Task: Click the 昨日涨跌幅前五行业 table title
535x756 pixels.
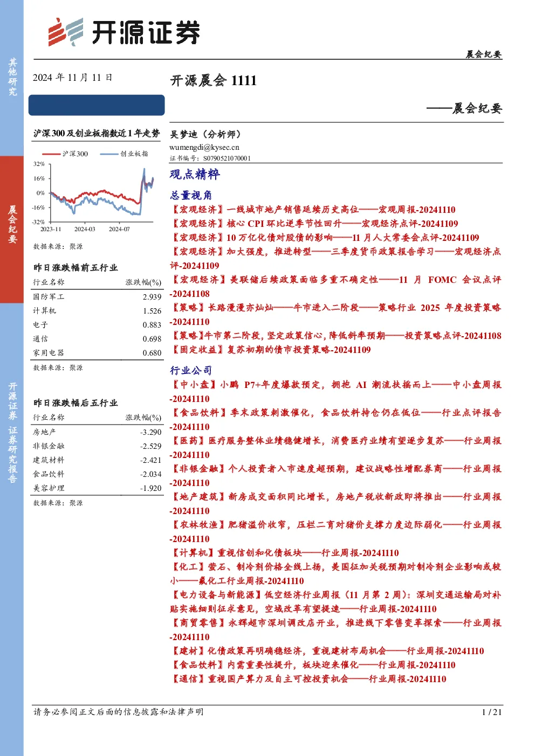Action: point(76,268)
